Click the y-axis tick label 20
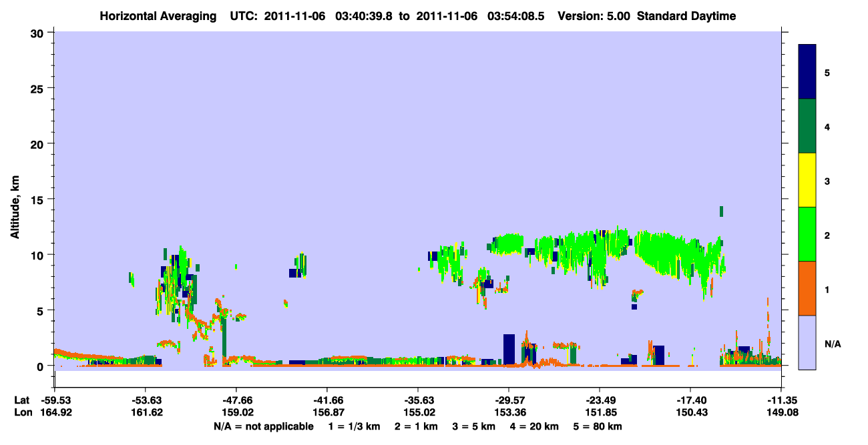 click(37, 143)
